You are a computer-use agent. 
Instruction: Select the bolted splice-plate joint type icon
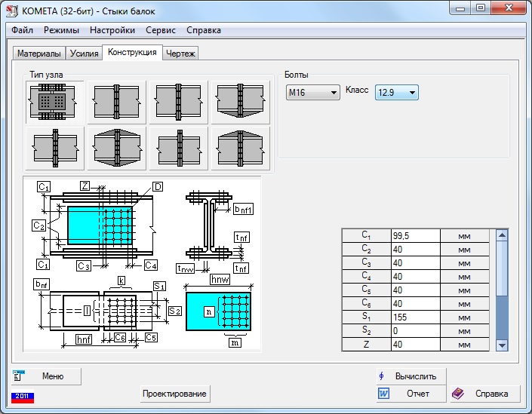pos(56,103)
